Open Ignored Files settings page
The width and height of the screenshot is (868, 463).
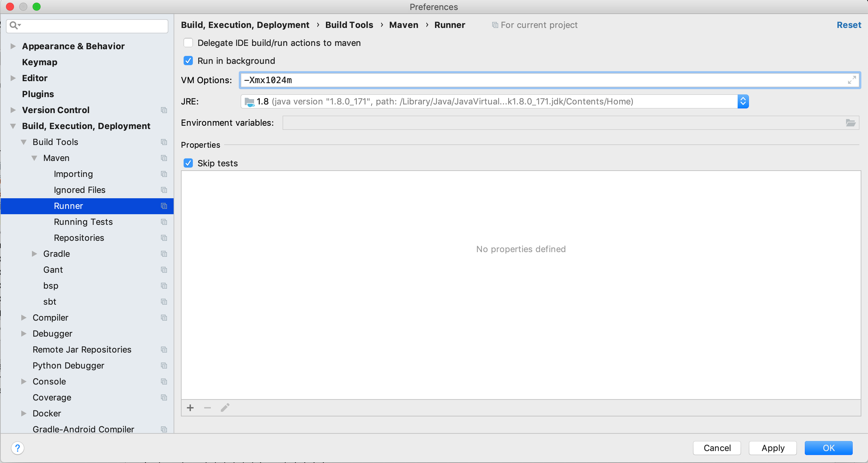pos(79,190)
